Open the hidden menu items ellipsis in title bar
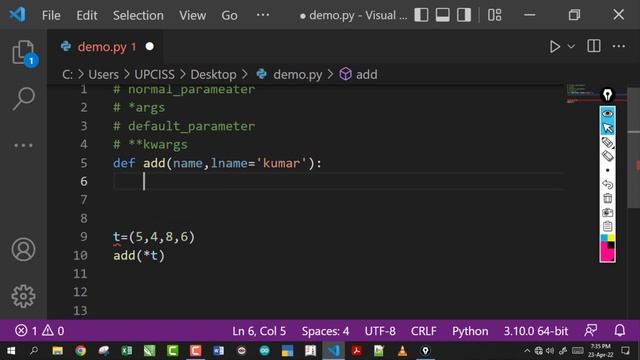 tap(263, 15)
